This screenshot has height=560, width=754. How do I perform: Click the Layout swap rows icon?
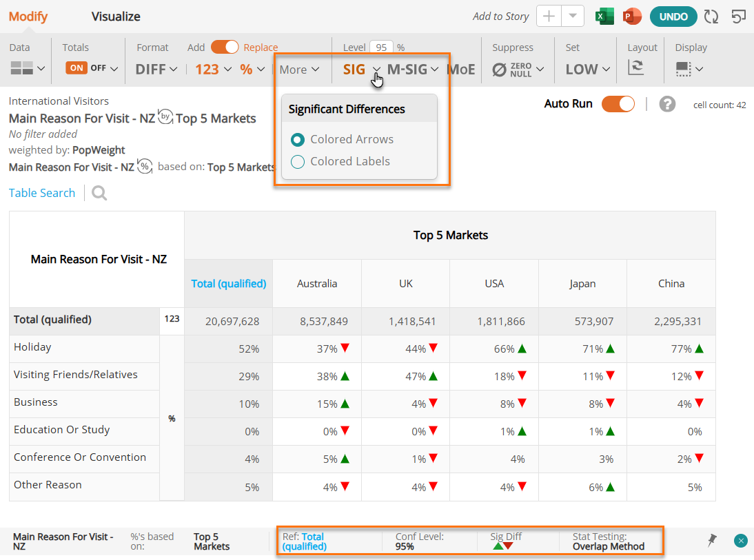635,68
